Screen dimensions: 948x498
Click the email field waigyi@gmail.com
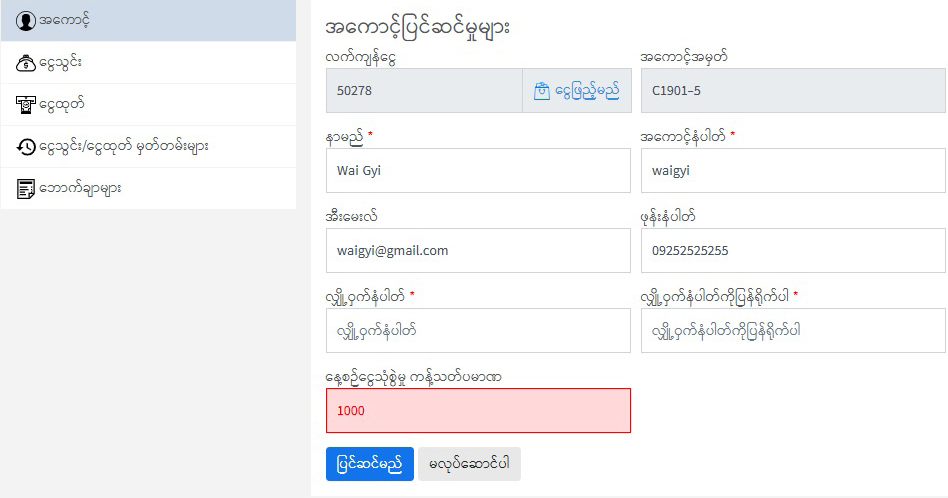(478, 251)
